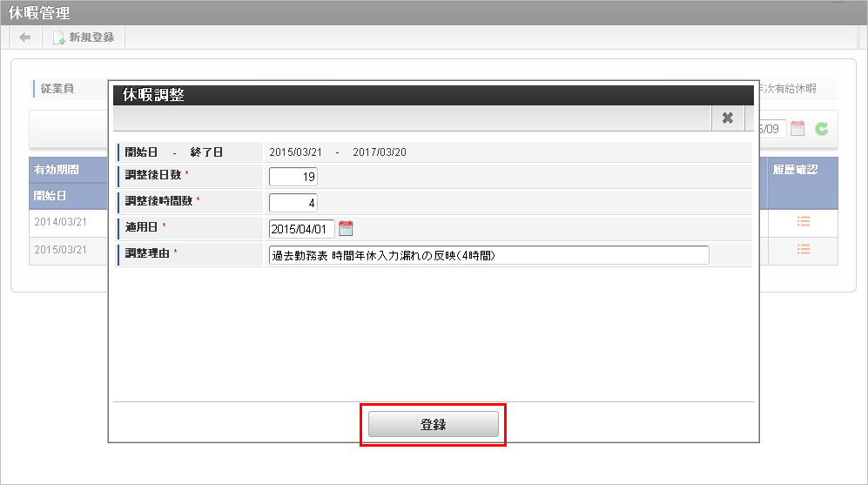Open the calendar picker next to 適用日
Screen dimensions: 868x485
pos(346,228)
